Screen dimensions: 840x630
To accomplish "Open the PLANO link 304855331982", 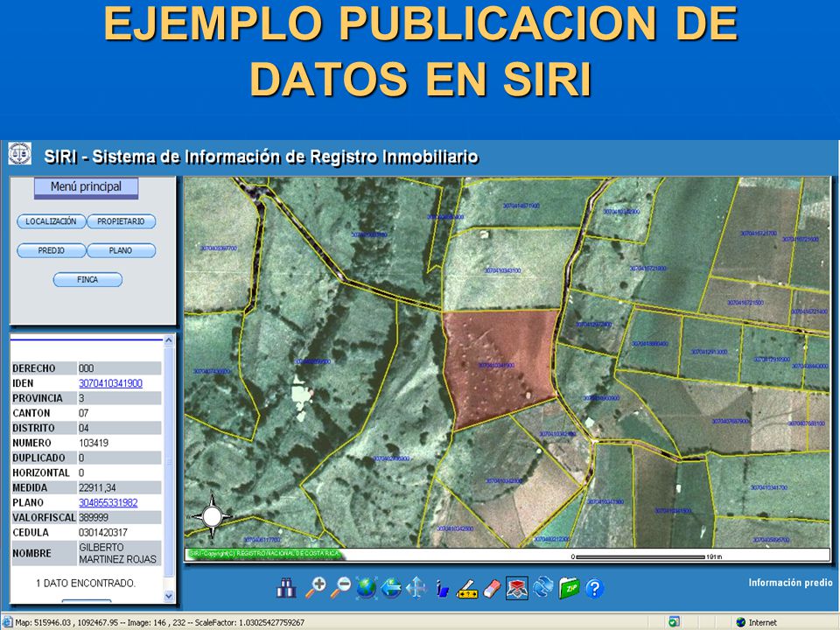I will 108,502.
